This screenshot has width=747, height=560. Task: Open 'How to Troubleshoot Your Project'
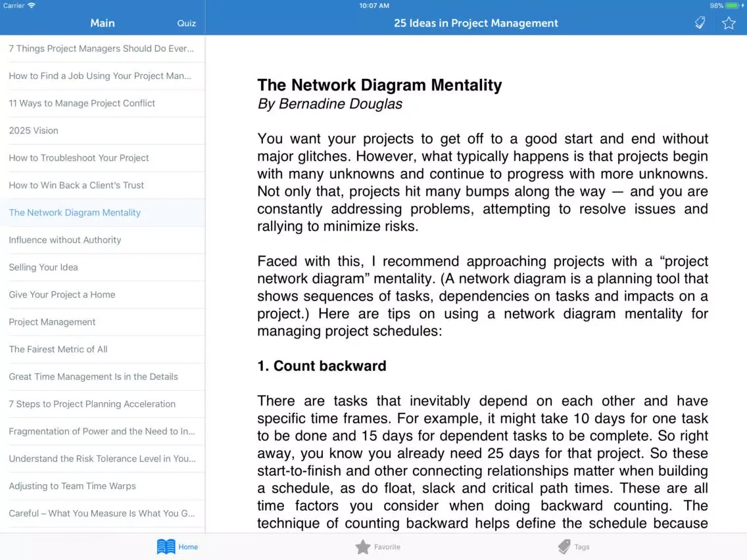point(103,158)
